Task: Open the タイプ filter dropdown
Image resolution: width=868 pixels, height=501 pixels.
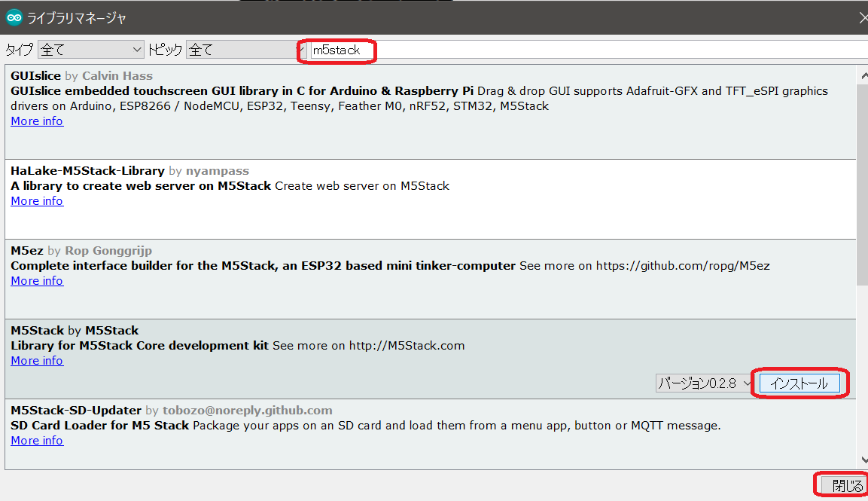Action: [x=90, y=50]
